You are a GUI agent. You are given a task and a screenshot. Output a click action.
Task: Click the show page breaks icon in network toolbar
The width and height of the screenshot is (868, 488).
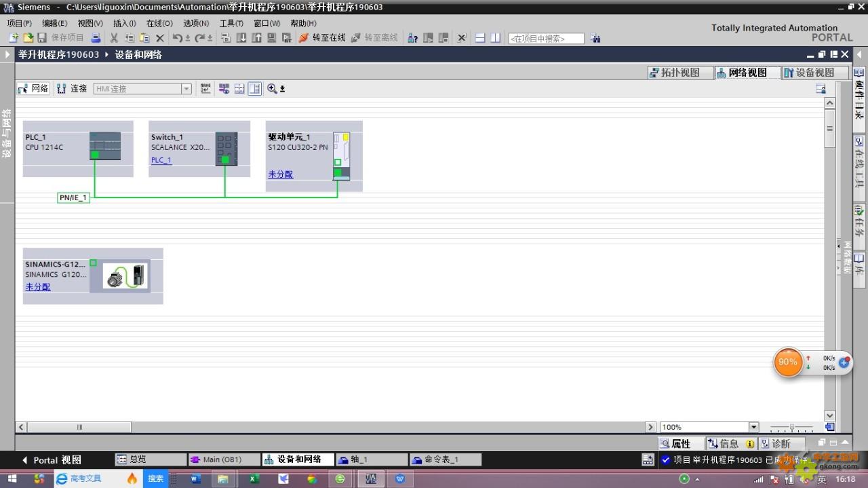239,88
